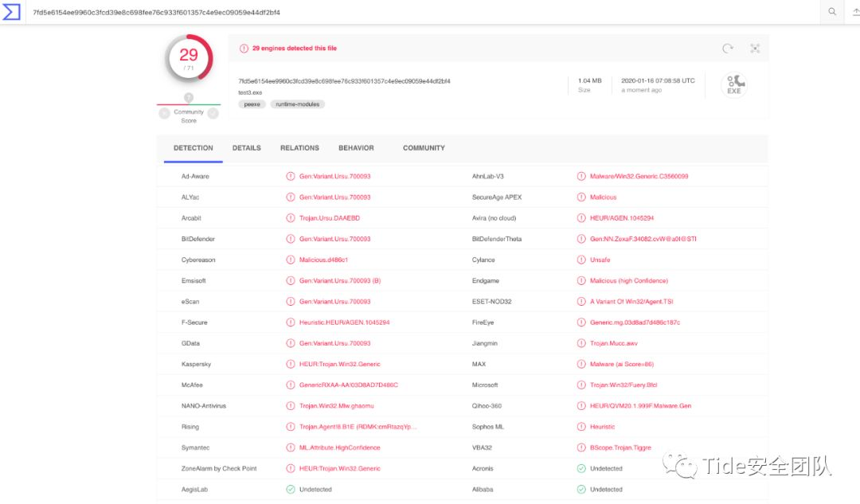
Task: Vote harmless with right community score button
Action: coord(213,113)
